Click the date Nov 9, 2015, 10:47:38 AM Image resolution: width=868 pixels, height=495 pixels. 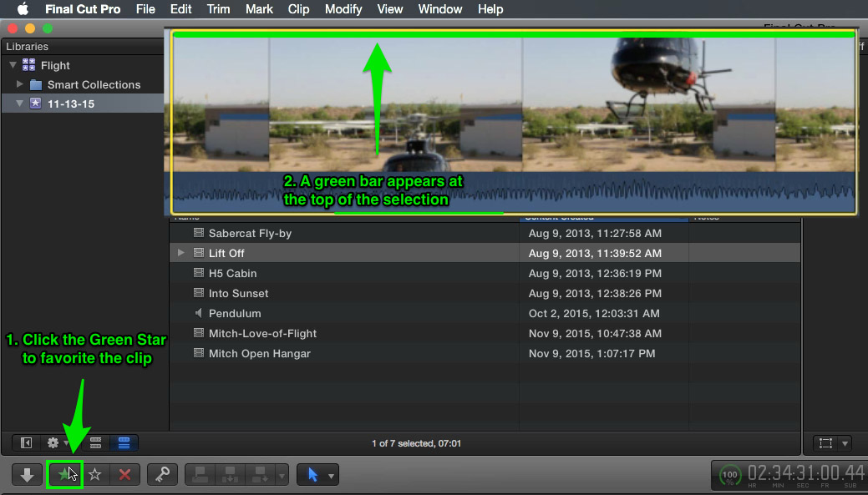pyautogui.click(x=595, y=333)
